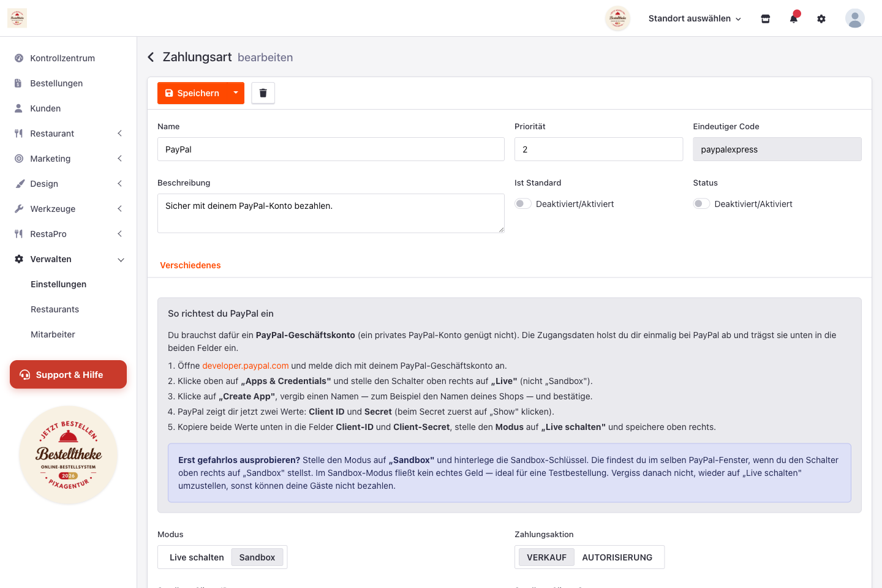Toggle the Ist Standard switch

523,204
